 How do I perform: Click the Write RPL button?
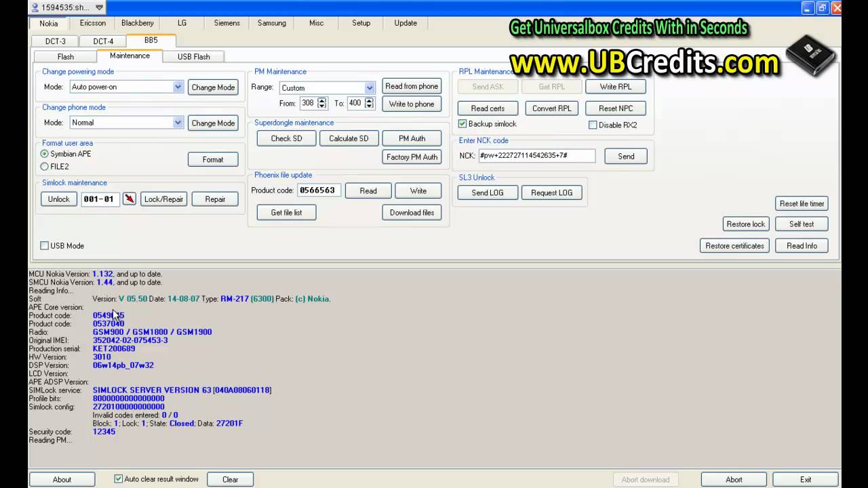coord(616,87)
